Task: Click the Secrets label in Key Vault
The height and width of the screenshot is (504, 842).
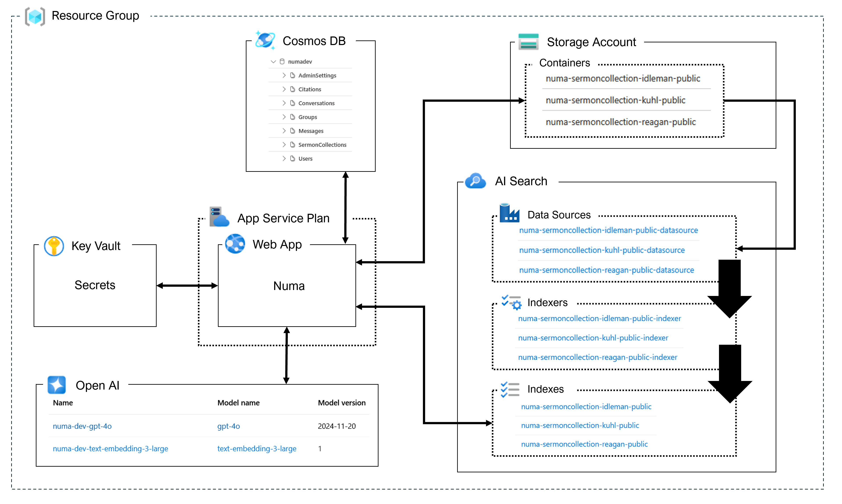Action: (x=95, y=285)
